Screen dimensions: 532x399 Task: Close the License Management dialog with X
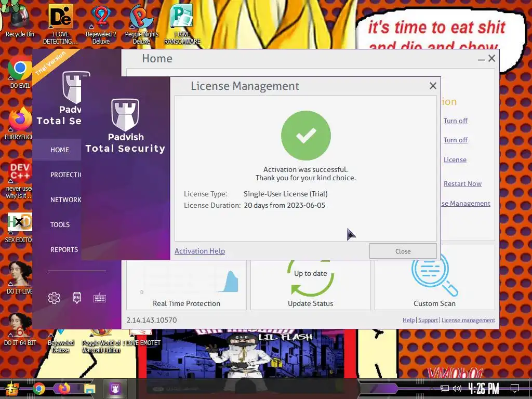(433, 86)
